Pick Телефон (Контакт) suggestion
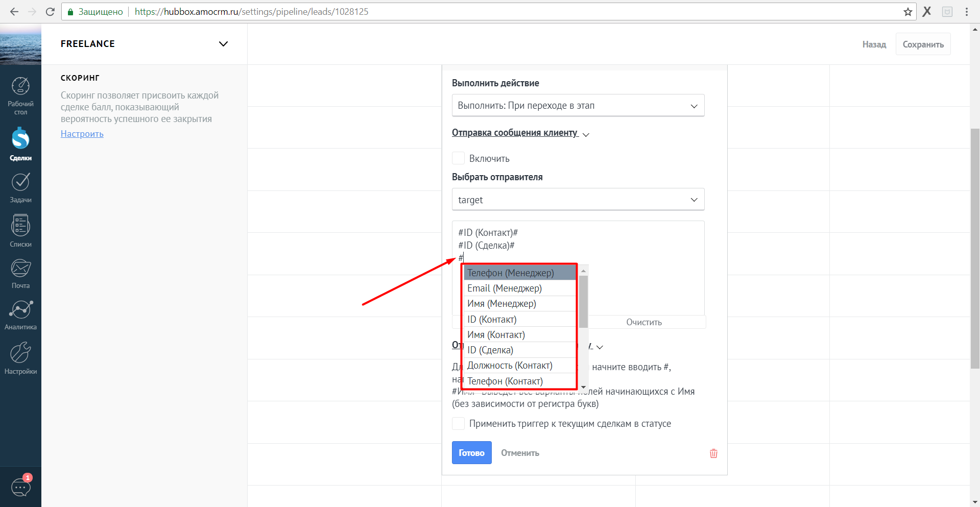The height and width of the screenshot is (507, 980). 520,381
